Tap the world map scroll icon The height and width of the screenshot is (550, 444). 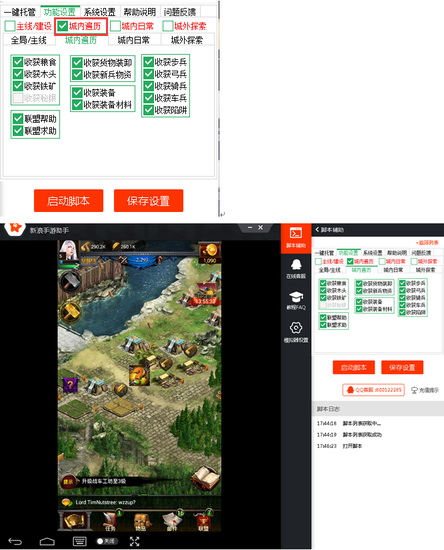click(74, 520)
